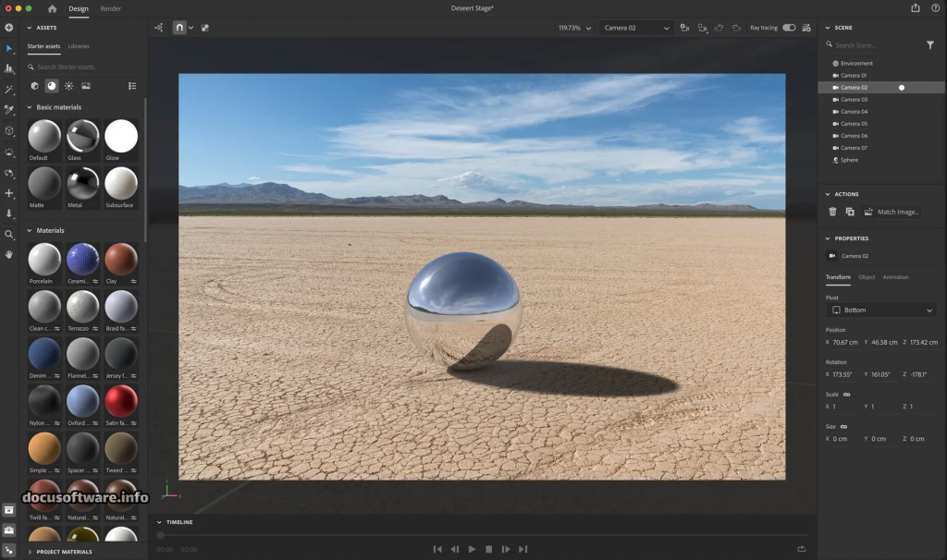
Task: Filter starter assets by lights icon
Action: (x=68, y=86)
